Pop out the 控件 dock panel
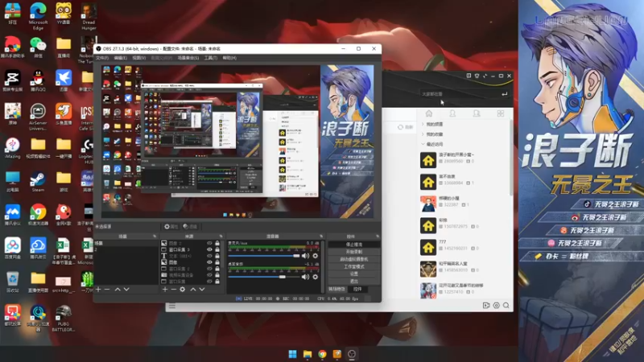644x362 pixels. point(377,237)
